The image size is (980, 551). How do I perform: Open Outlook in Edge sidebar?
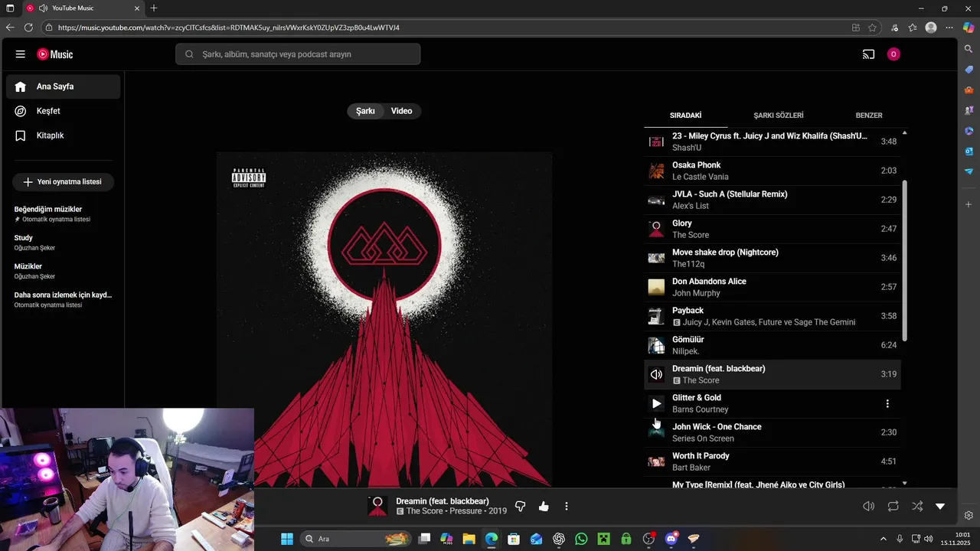(x=969, y=151)
